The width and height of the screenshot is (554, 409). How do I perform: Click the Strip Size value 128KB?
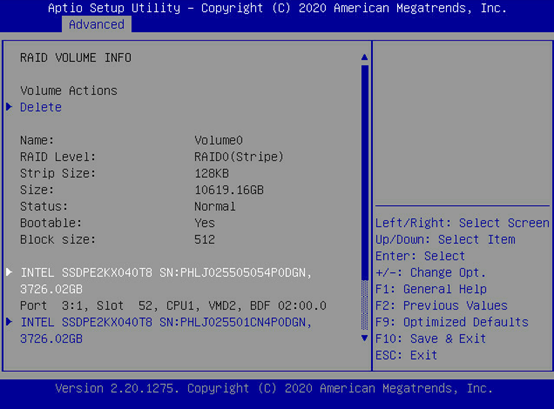pos(212,173)
